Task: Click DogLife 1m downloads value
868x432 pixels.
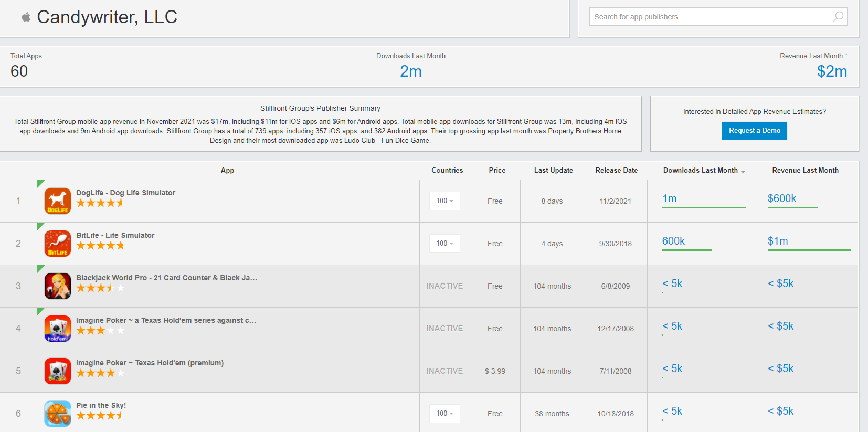Action: click(670, 198)
